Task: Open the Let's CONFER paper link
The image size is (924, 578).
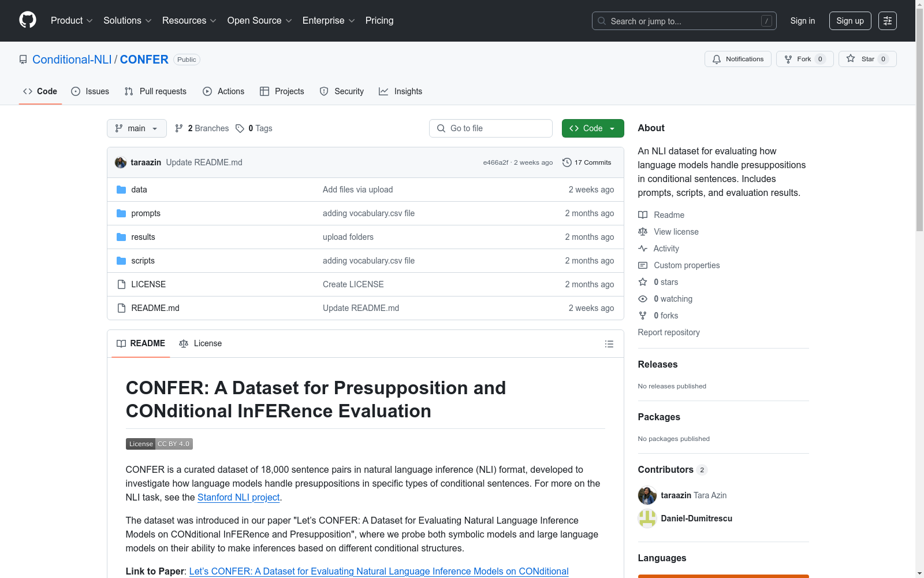Action: coord(379,571)
